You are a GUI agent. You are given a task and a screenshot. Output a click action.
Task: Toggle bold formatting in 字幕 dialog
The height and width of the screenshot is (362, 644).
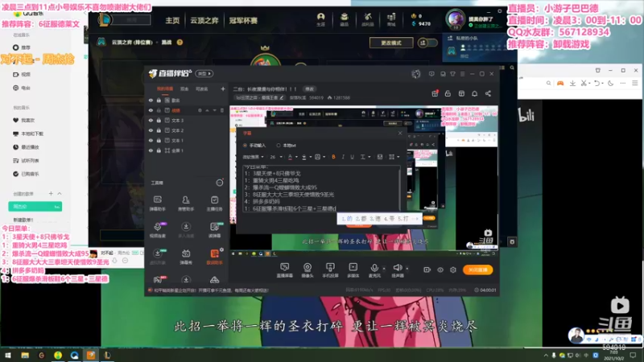click(x=333, y=157)
